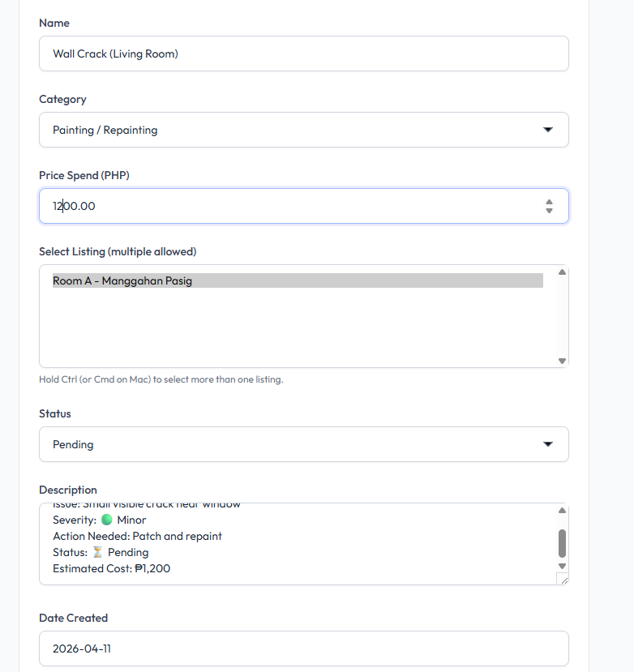
Task: Click the listing box scroll up arrow
Action: pyautogui.click(x=562, y=272)
